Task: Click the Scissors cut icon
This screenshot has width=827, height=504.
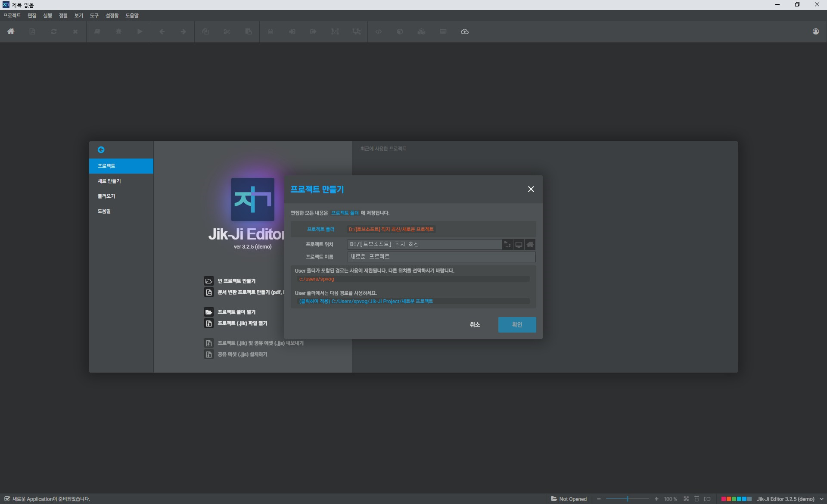Action: (227, 31)
